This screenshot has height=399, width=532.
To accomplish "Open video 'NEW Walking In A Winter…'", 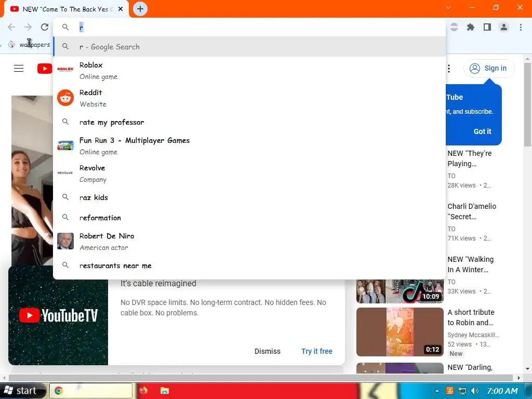I will (x=471, y=264).
